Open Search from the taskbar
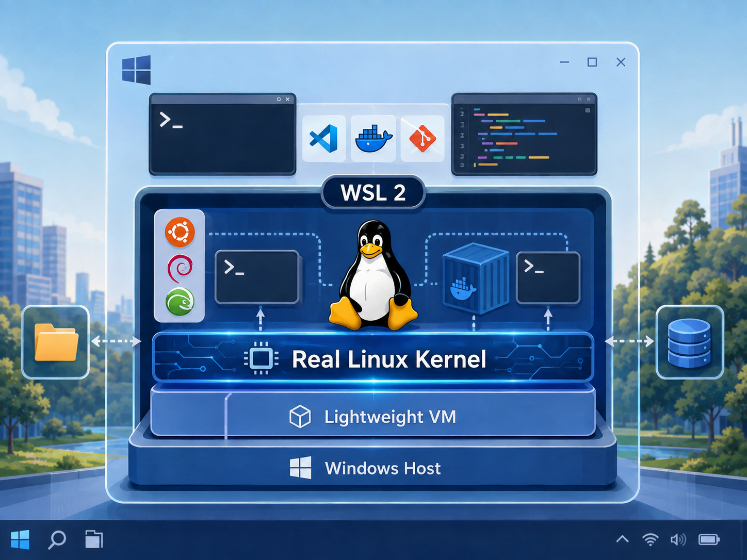 tap(57, 540)
